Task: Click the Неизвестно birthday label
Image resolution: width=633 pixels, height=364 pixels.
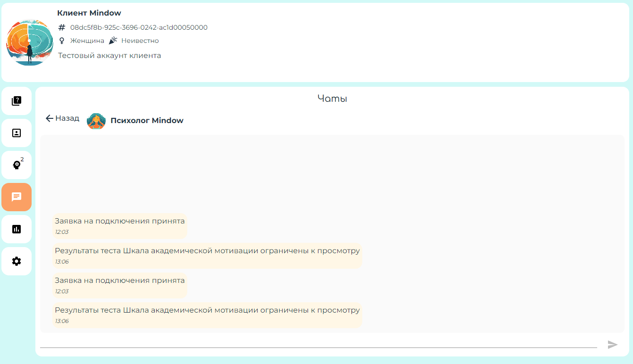Action: 140,41
